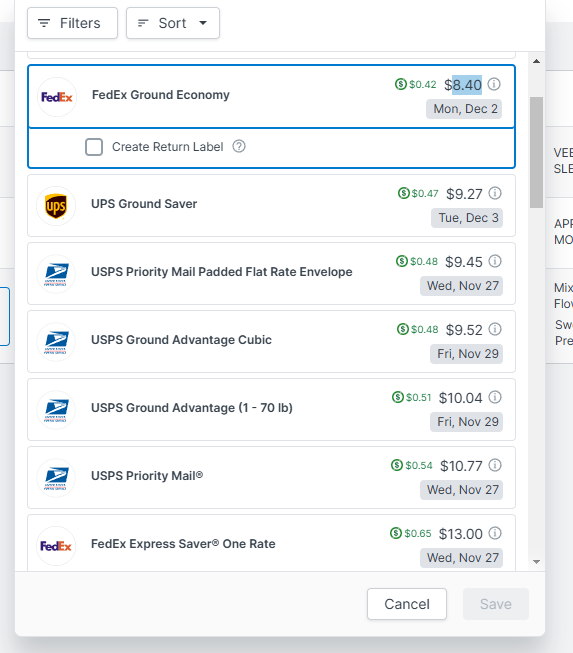Image resolution: width=573 pixels, height=653 pixels.
Task: Click the savings icon next to $0.42
Action: pos(401,84)
